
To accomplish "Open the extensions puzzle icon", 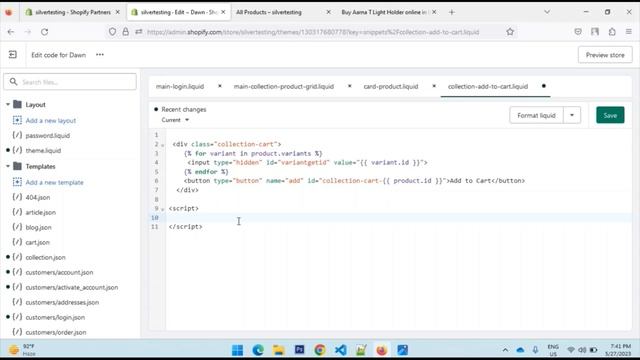I will (612, 32).
